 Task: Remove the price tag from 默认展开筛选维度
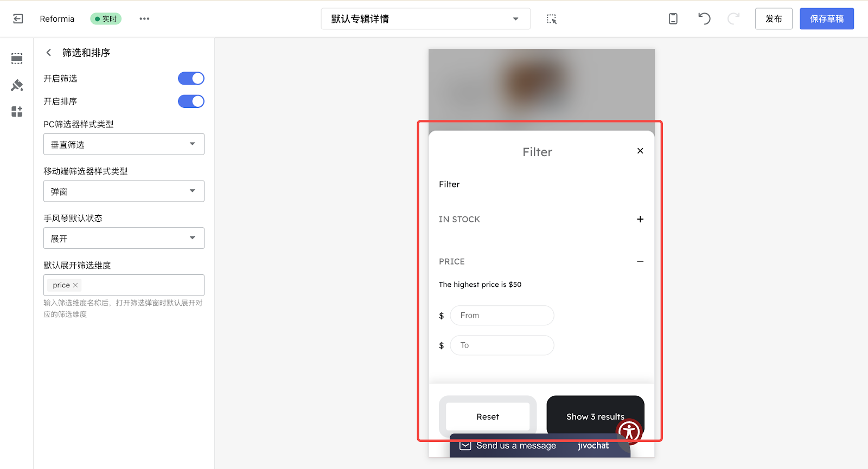[x=75, y=285]
